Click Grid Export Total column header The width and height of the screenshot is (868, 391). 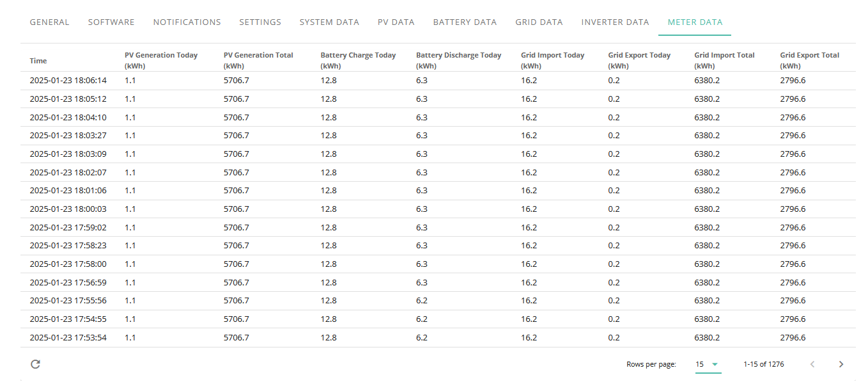[x=809, y=60]
